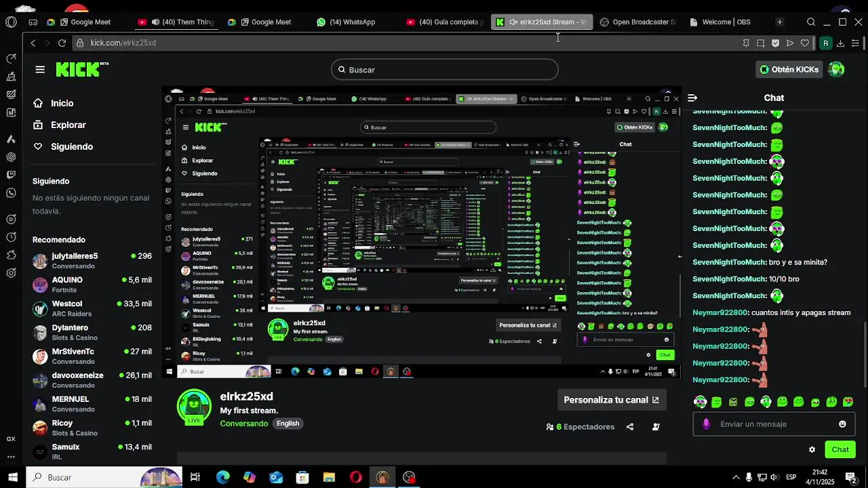Open the history clock icon in sidebar
Image resolution: width=868 pixels, height=488 pixels.
click(11, 237)
